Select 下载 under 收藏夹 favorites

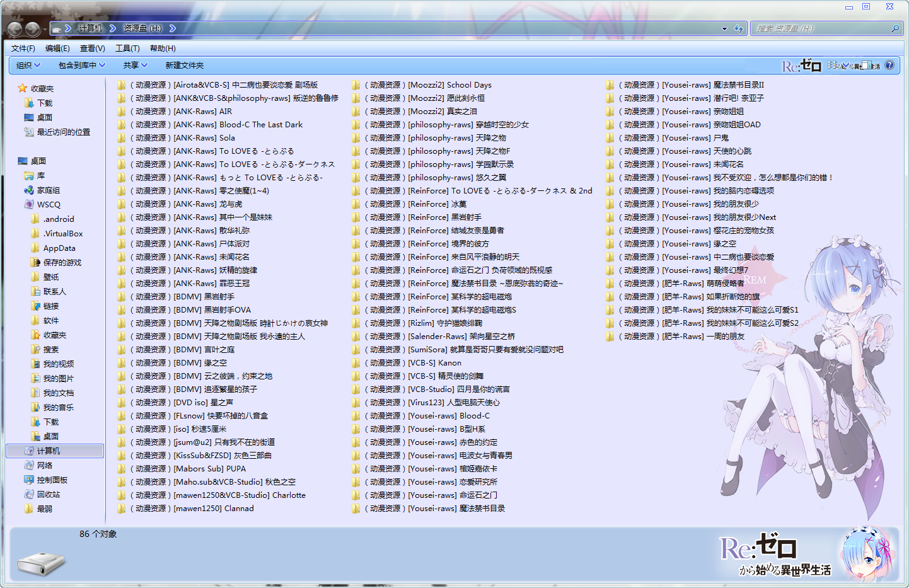click(38, 103)
